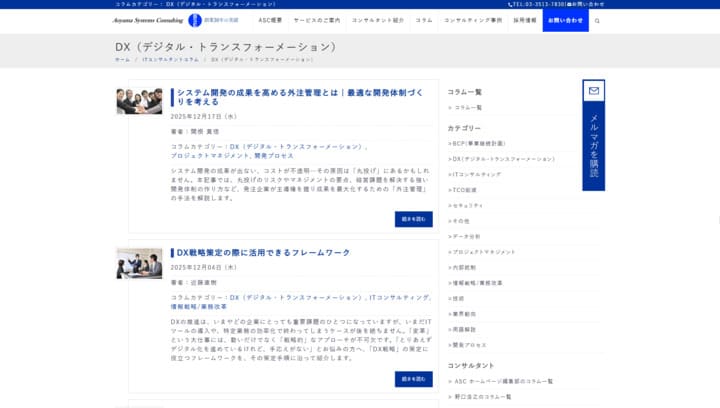Open the サービスのご案内 menu
Viewport: 720px width, 408px height.
pos(317,20)
